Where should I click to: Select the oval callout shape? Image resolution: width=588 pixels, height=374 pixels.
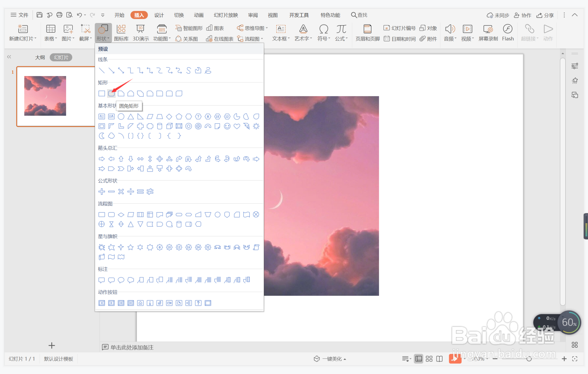121,280
